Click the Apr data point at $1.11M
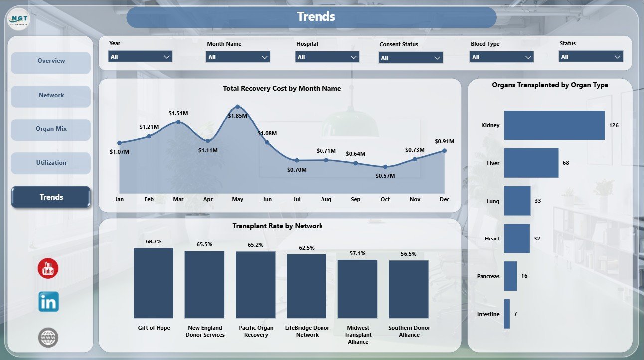644x360 pixels. coord(208,141)
